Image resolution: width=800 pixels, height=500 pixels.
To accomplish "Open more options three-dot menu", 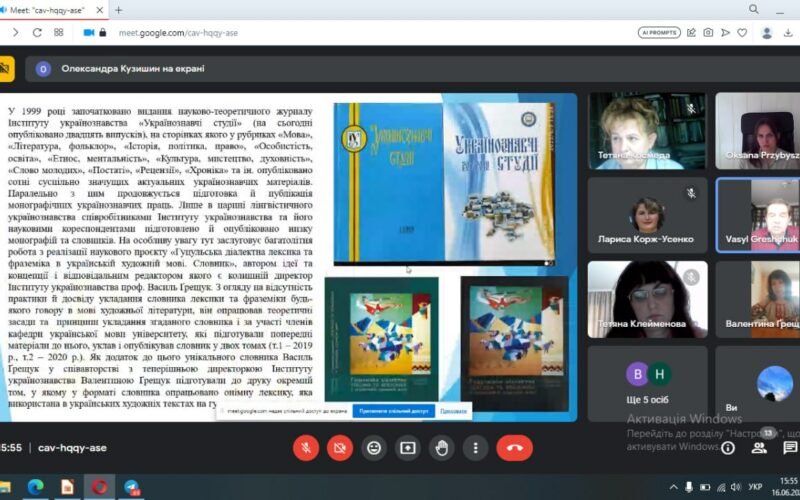I will point(475,448).
